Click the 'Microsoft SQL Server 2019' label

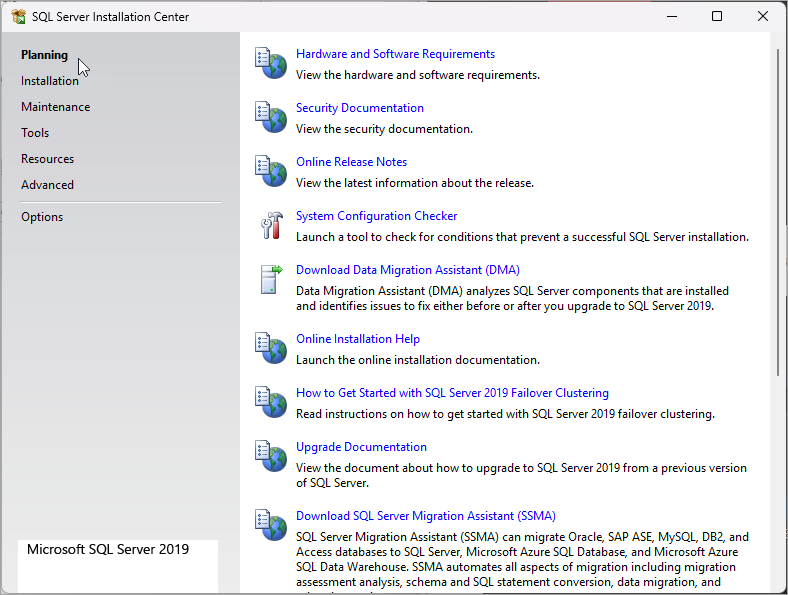[x=108, y=549]
